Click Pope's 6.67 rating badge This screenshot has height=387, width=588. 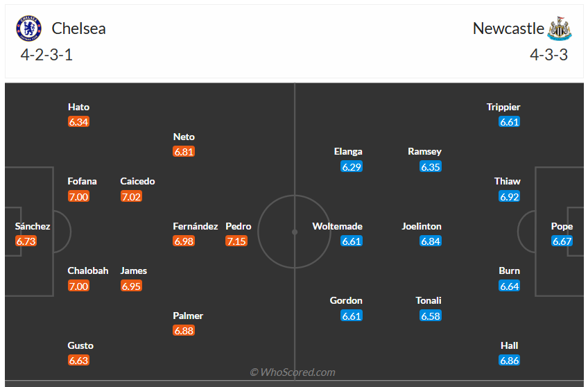[x=562, y=241]
